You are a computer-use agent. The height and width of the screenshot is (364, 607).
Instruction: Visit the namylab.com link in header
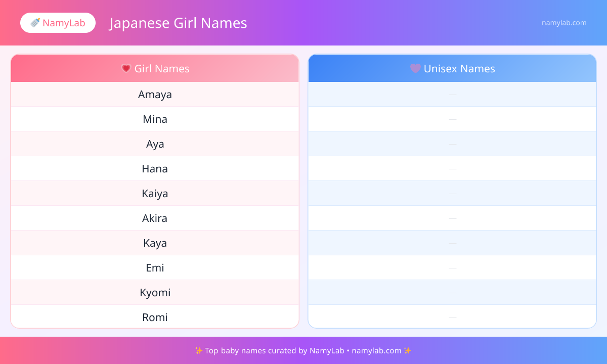coord(563,23)
